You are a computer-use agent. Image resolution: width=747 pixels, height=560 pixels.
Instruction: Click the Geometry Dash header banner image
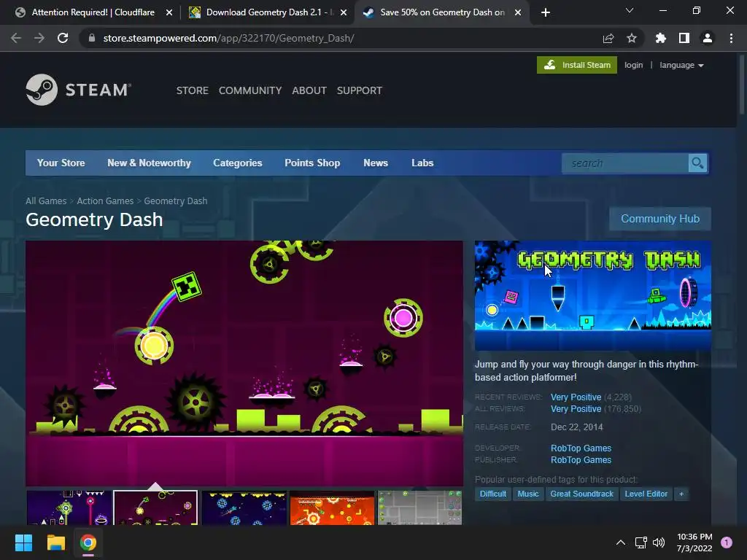click(x=592, y=295)
